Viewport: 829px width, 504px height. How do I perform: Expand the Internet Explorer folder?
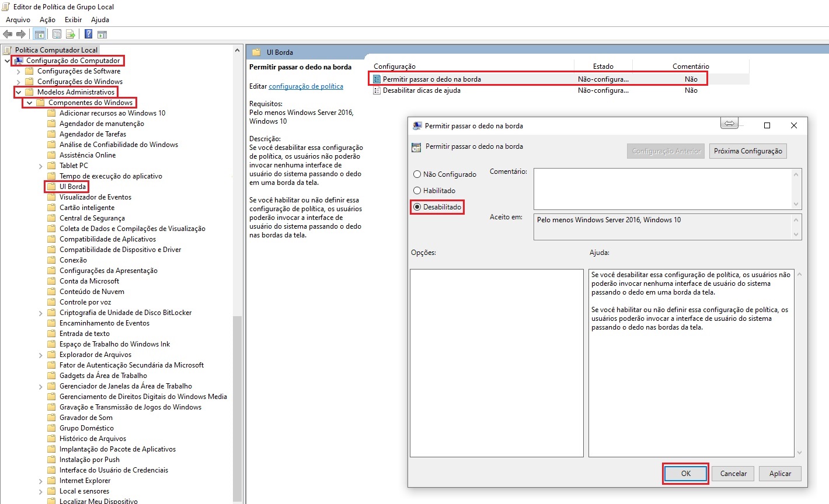40,481
